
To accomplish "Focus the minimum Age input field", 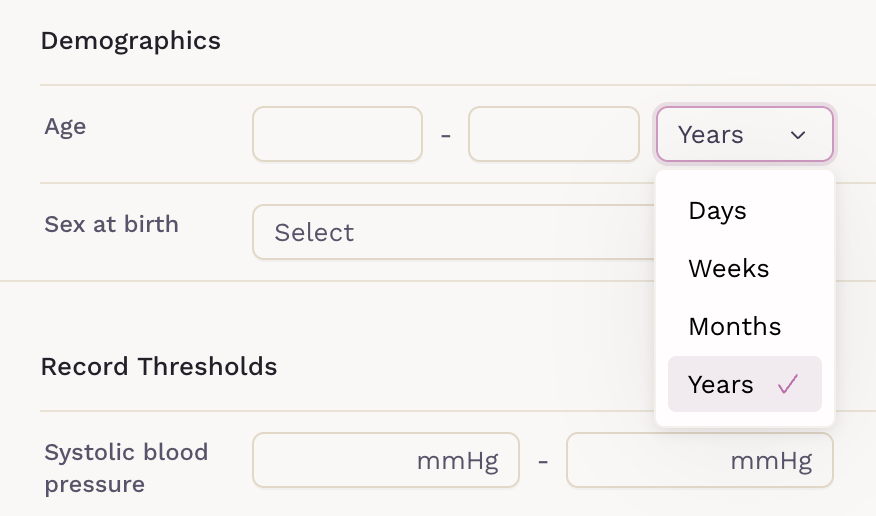I will [x=337, y=134].
